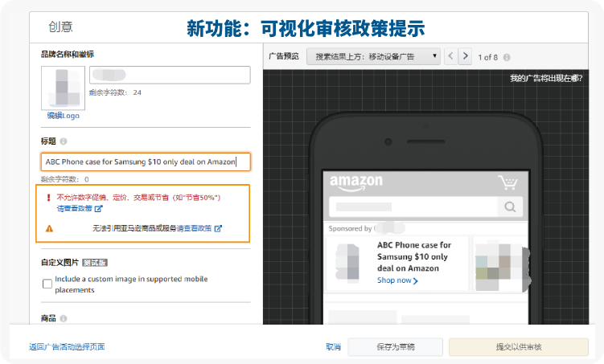Open the 搜索结果上方: 移动设备广告 dropdown
The height and width of the screenshot is (364, 604).
[x=373, y=56]
